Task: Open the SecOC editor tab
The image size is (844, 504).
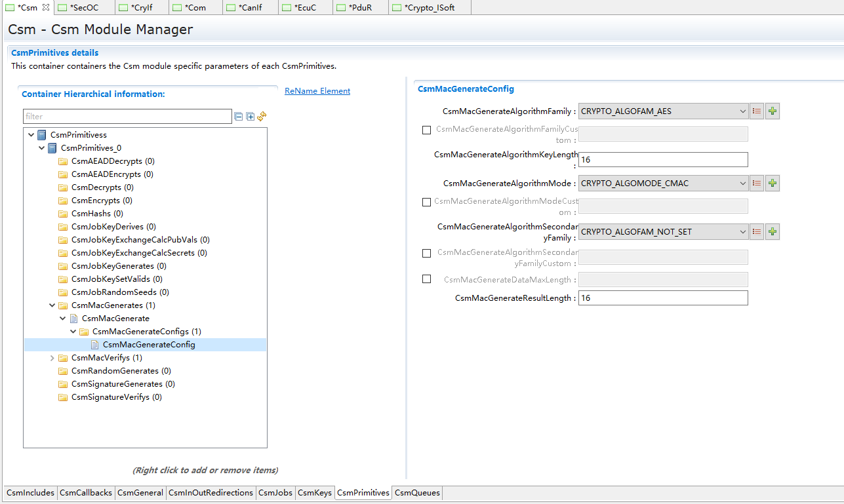Action: click(84, 8)
